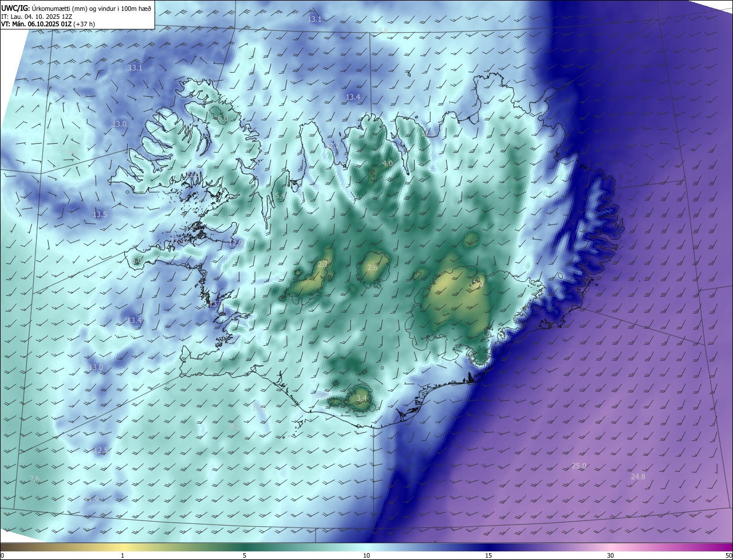Click the 25.0 value on the map
The image size is (733, 560).
(x=579, y=466)
